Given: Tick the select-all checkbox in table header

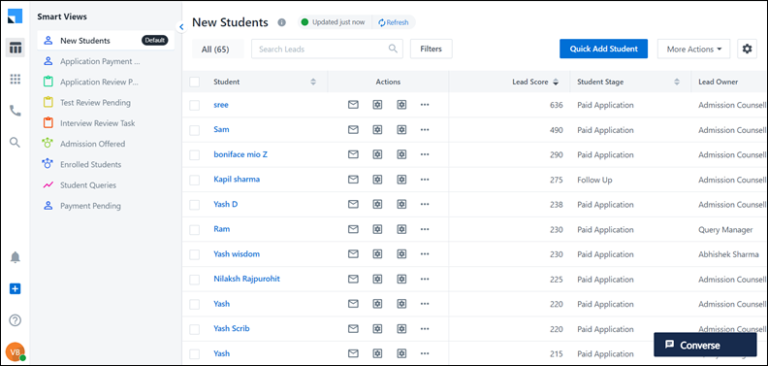Looking at the screenshot, I should (194, 82).
